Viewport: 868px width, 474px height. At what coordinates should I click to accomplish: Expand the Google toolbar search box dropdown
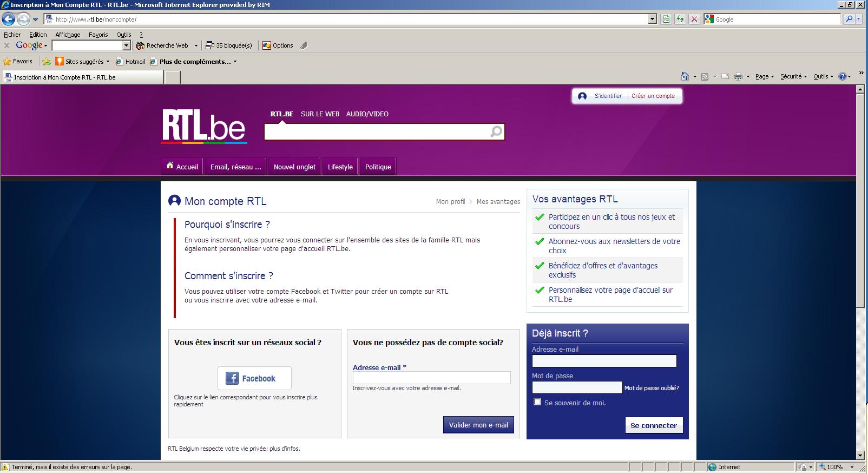click(127, 45)
